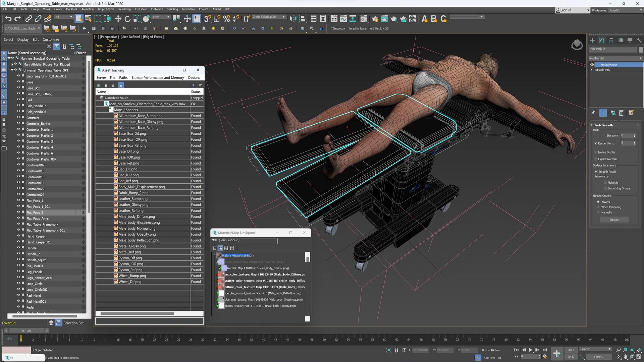Pick the Rectangular Selection Region tool
The height and width of the screenshot is (362, 644).
click(98, 19)
